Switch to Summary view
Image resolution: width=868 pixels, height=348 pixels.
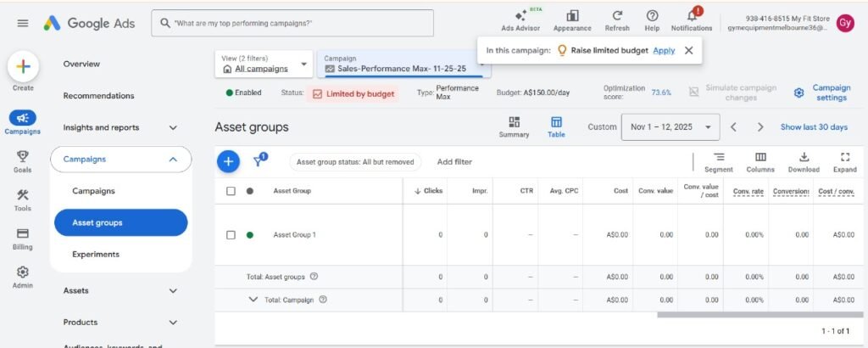[514, 127]
